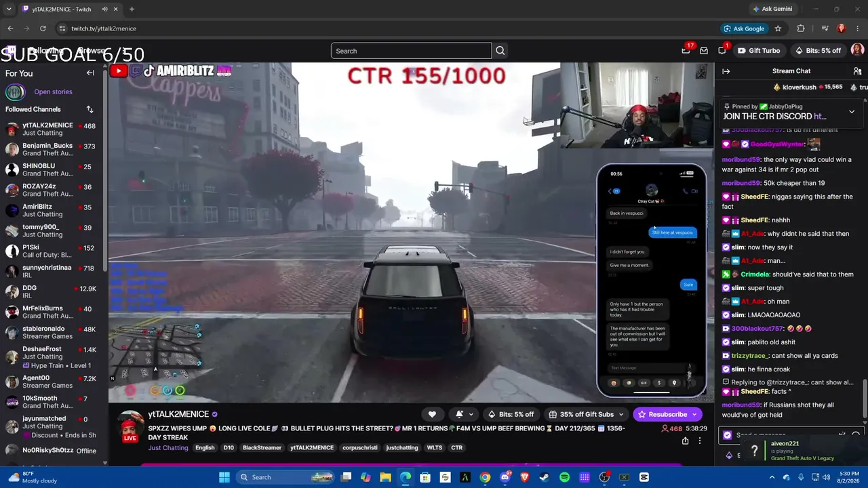The height and width of the screenshot is (488, 868).
Task: Launch CapCut from the taskbar
Action: (644, 477)
